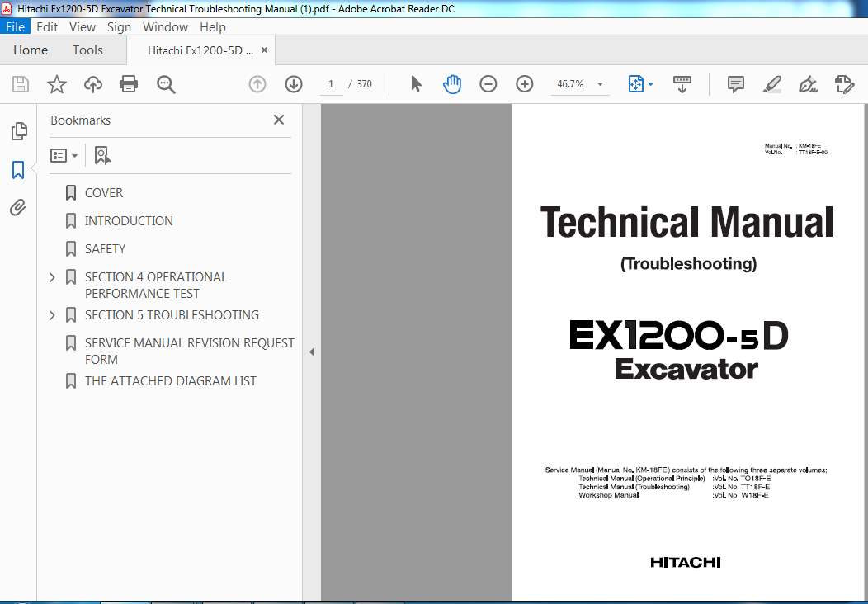The width and height of the screenshot is (868, 604).
Task: Expand the SECTION 4 OPERATIONAL PERFORMANCE TEST bookmark
Action: [52, 276]
